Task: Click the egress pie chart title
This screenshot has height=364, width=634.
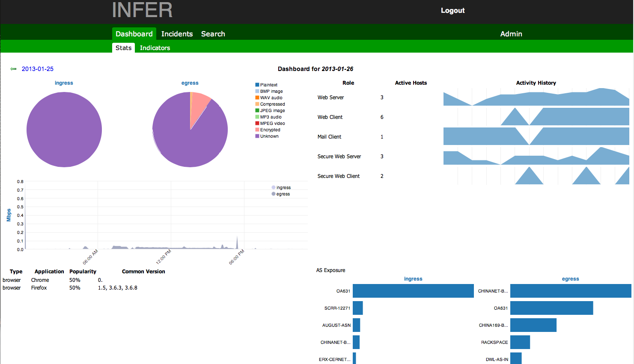Action: tap(190, 83)
